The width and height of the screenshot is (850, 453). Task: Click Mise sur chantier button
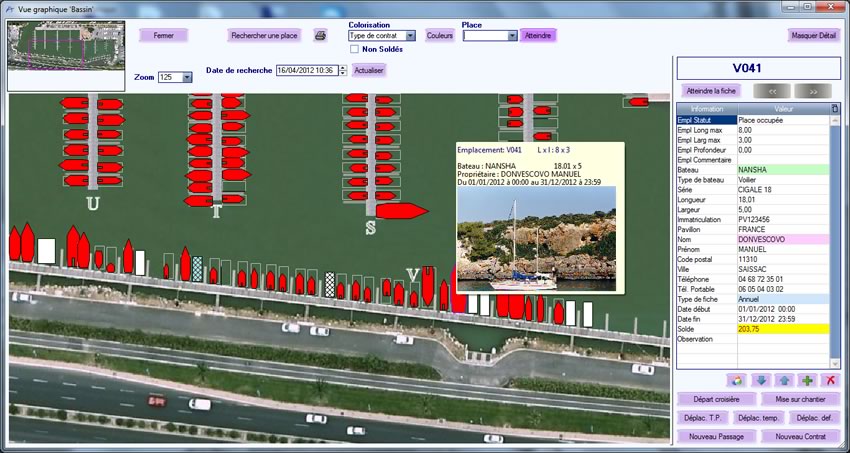pos(800,399)
